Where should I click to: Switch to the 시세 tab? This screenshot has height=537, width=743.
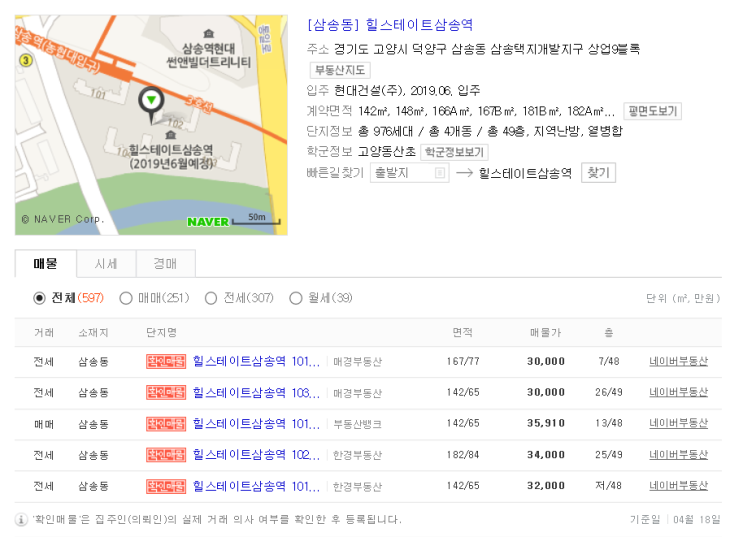tap(106, 264)
